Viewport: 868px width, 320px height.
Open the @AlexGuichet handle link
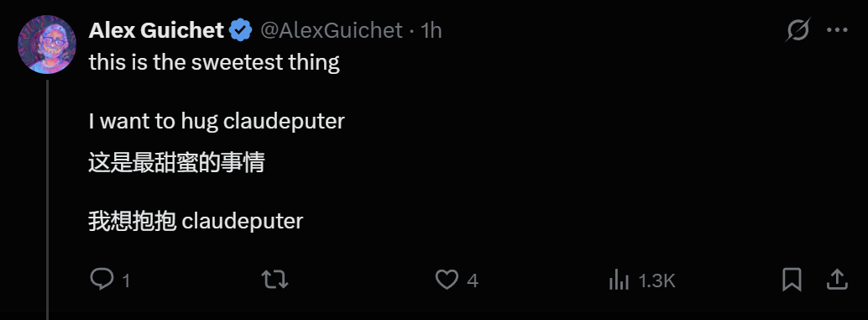331,30
